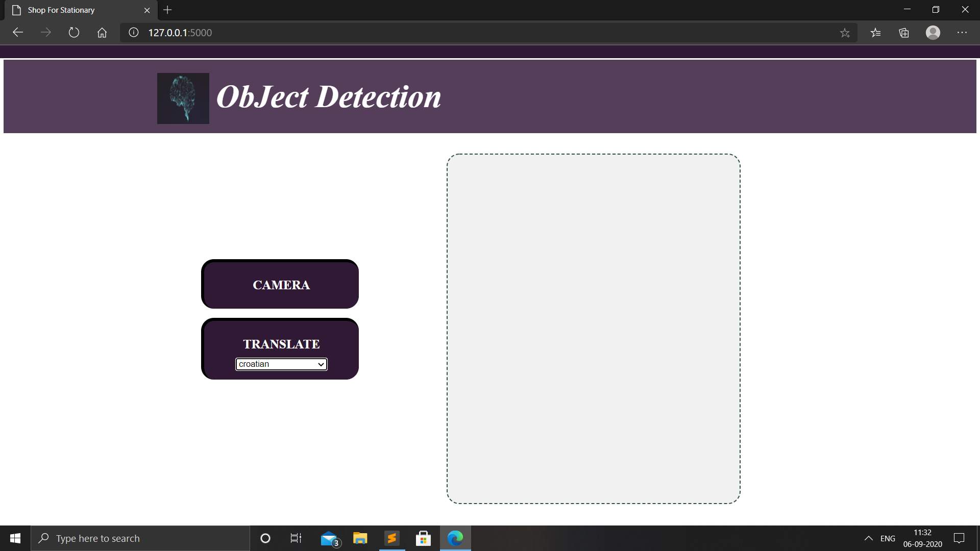
Task: Click the brain logo image
Action: click(183, 98)
